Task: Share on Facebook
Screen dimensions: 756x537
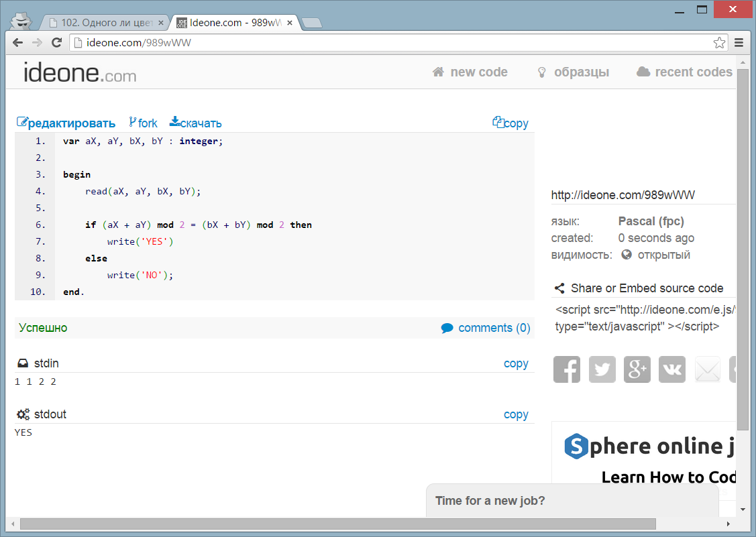Action: (x=567, y=369)
